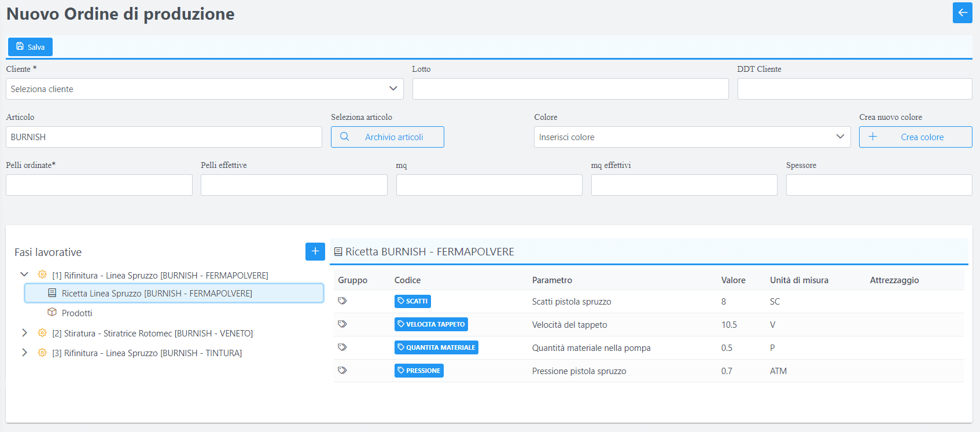Open the Inserisci colore dropdown
Screen dimensions: 980x432
click(x=692, y=137)
